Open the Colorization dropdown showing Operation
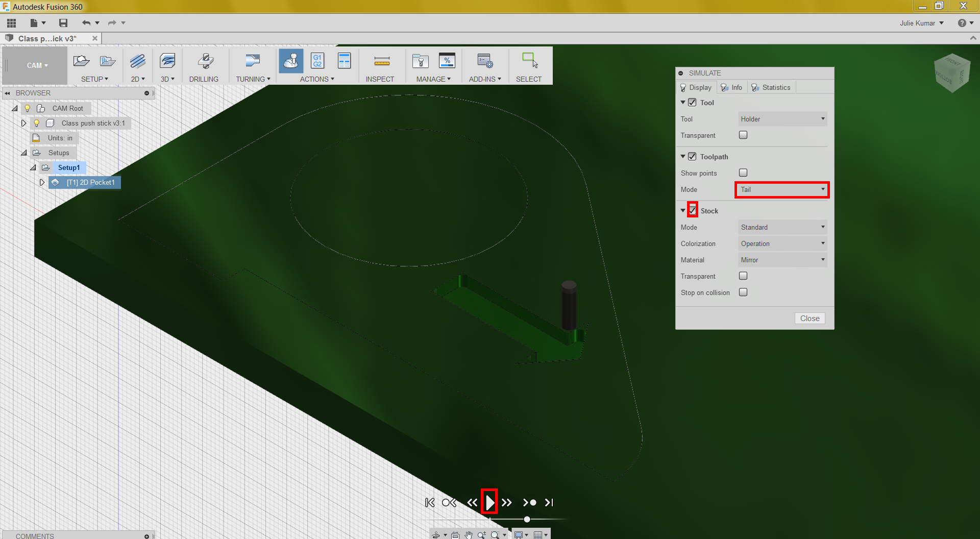Viewport: 980px width, 539px height. [782, 243]
